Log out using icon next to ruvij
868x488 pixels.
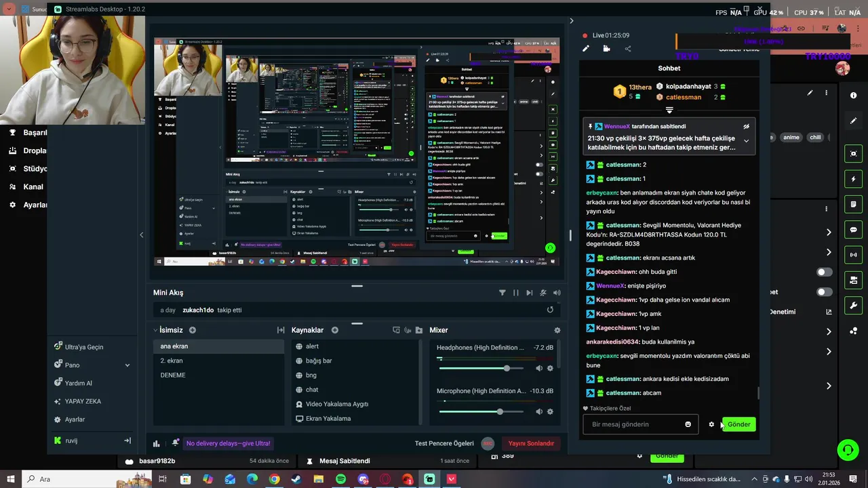coord(127,441)
